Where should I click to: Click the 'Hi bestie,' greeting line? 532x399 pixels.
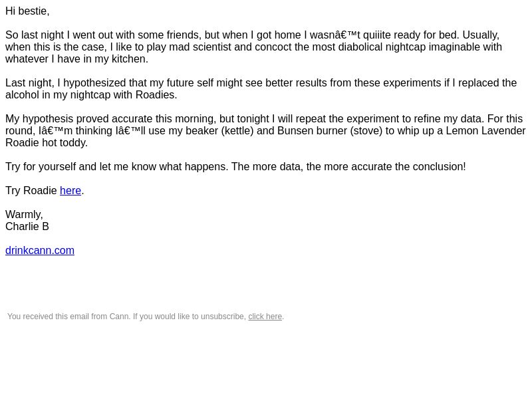[x=27, y=11]
